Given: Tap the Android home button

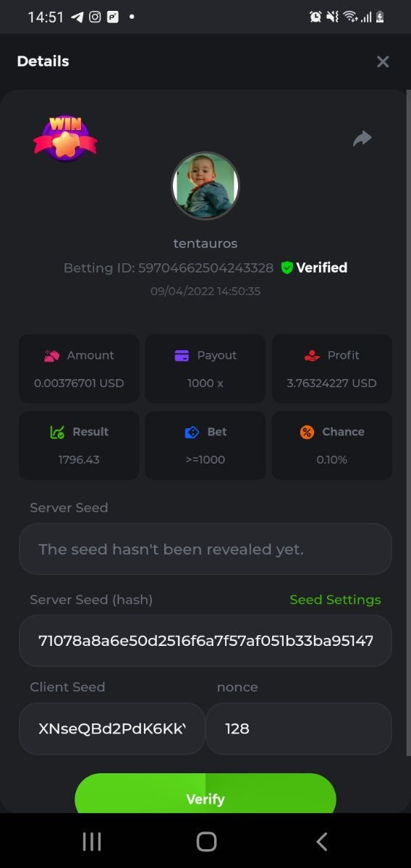Looking at the screenshot, I should pos(206,841).
